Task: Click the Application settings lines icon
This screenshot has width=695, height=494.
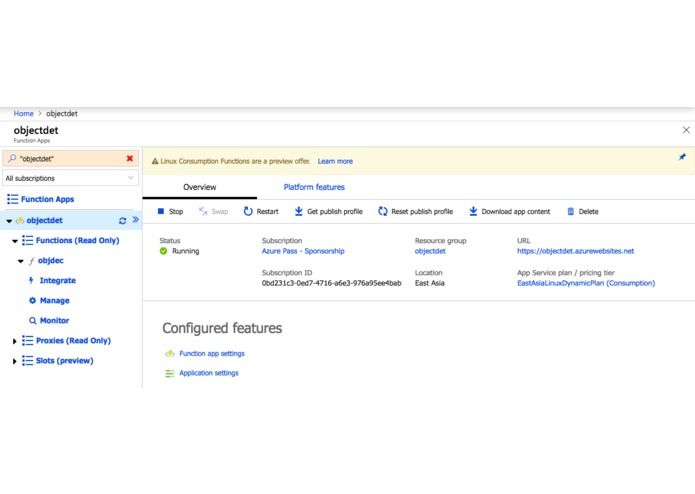Action: (170, 373)
